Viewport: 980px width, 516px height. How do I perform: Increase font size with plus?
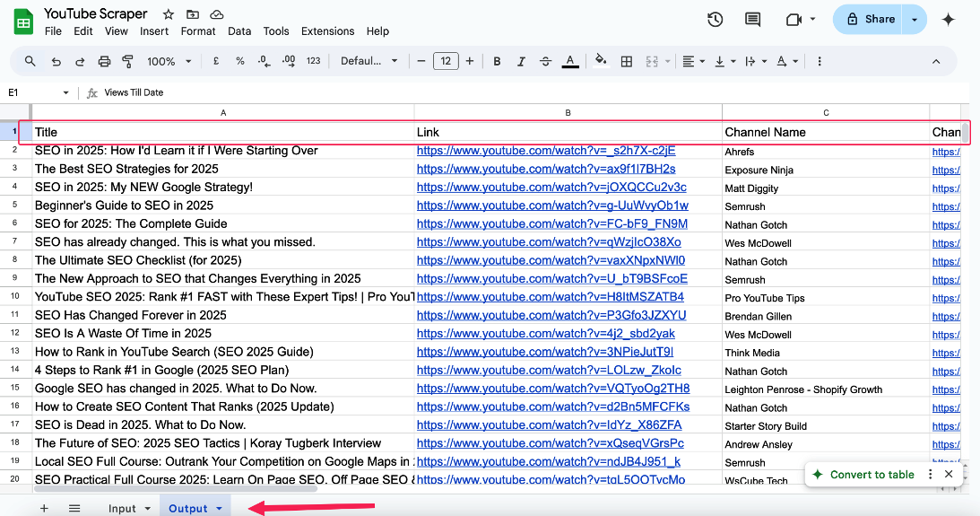pyautogui.click(x=470, y=61)
